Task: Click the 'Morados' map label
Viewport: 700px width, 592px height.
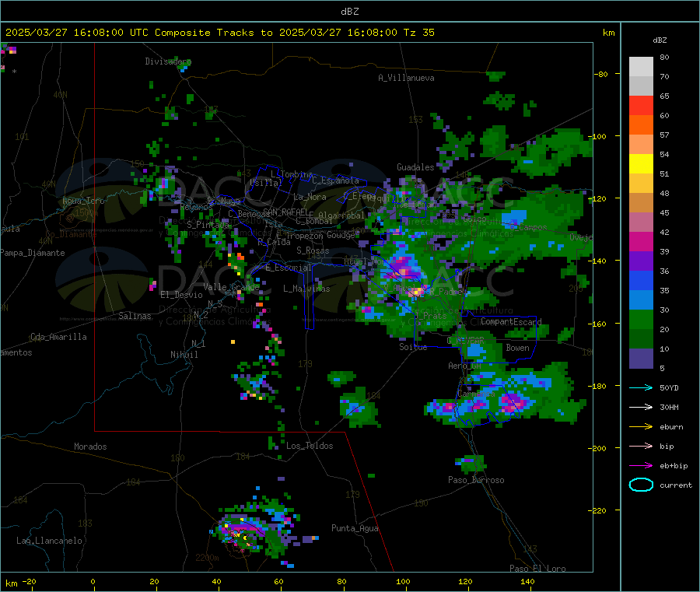Action: pos(90,447)
